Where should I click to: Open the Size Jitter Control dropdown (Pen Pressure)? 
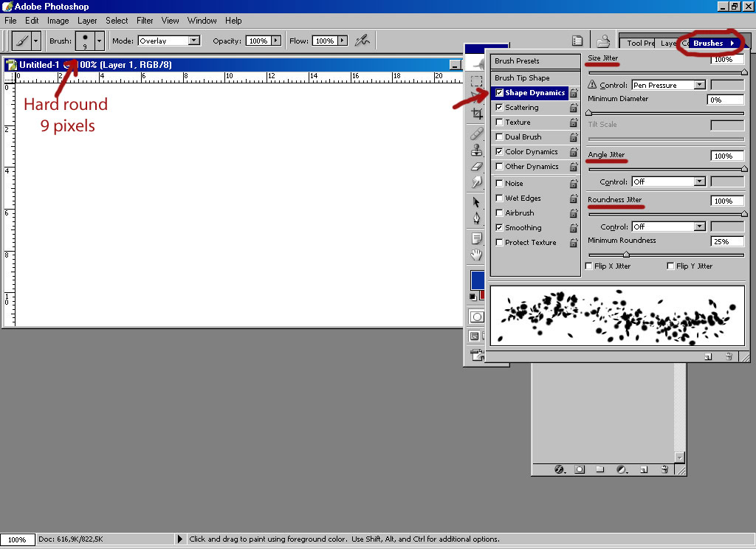click(x=699, y=86)
